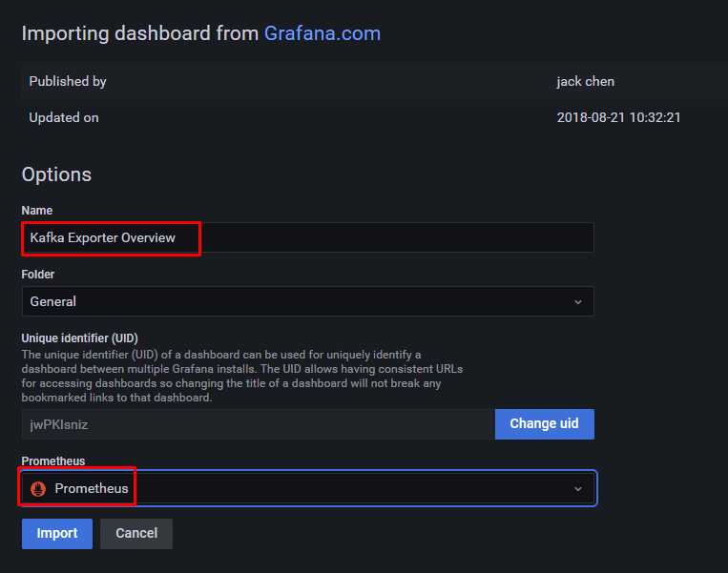Click the Cancel button

coord(136,534)
